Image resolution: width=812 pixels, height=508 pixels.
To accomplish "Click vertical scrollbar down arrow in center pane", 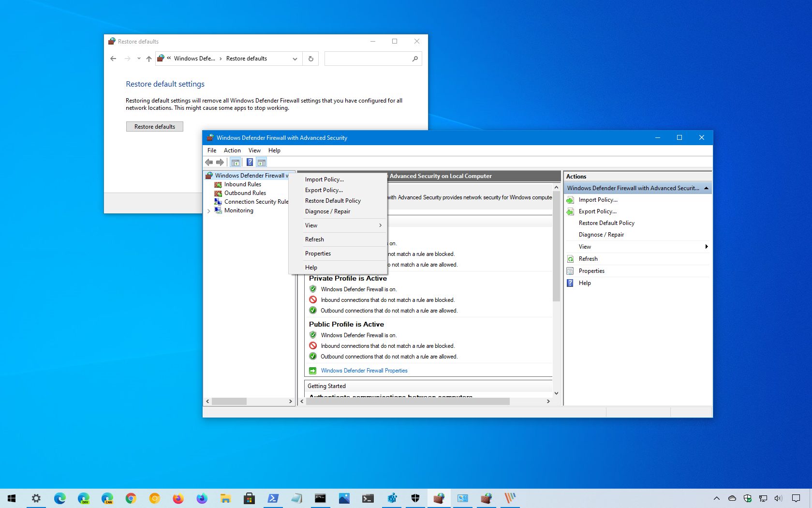I will pos(556,393).
